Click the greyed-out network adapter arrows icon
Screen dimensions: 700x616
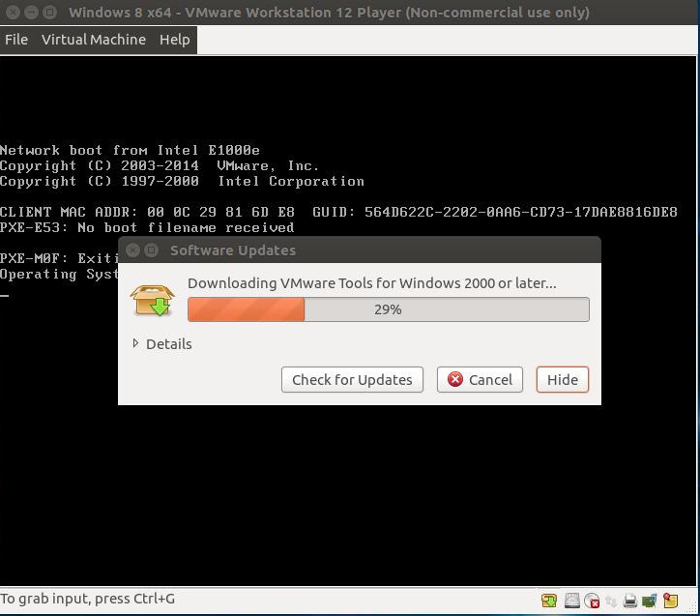pyautogui.click(x=611, y=601)
